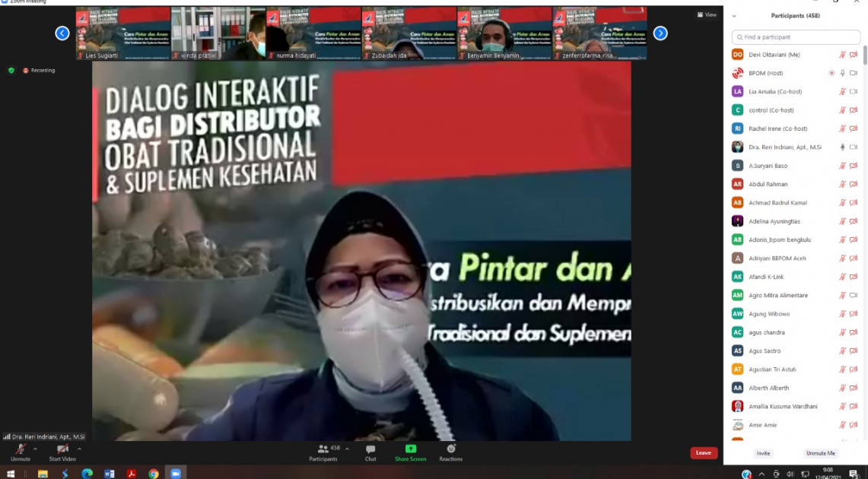Show next video thumbnails with right arrow
The height and width of the screenshot is (479, 868).
tap(660, 33)
